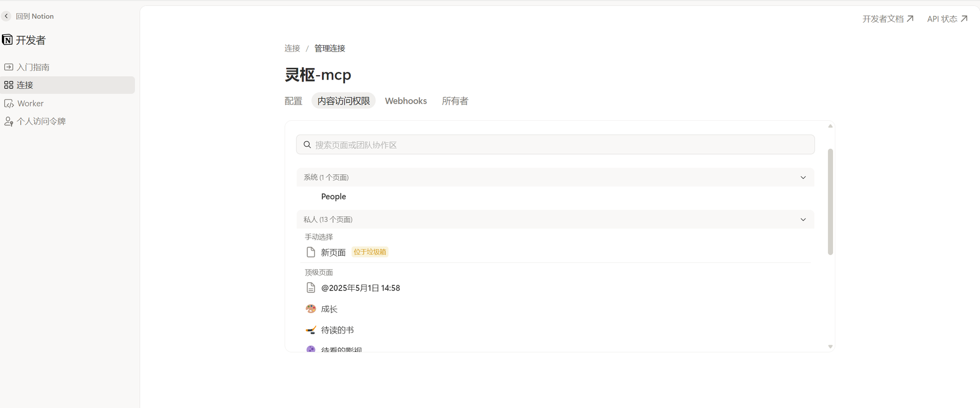The image size is (980, 408).
Task: Click the scrollbar up arrow
Action: (x=830, y=126)
